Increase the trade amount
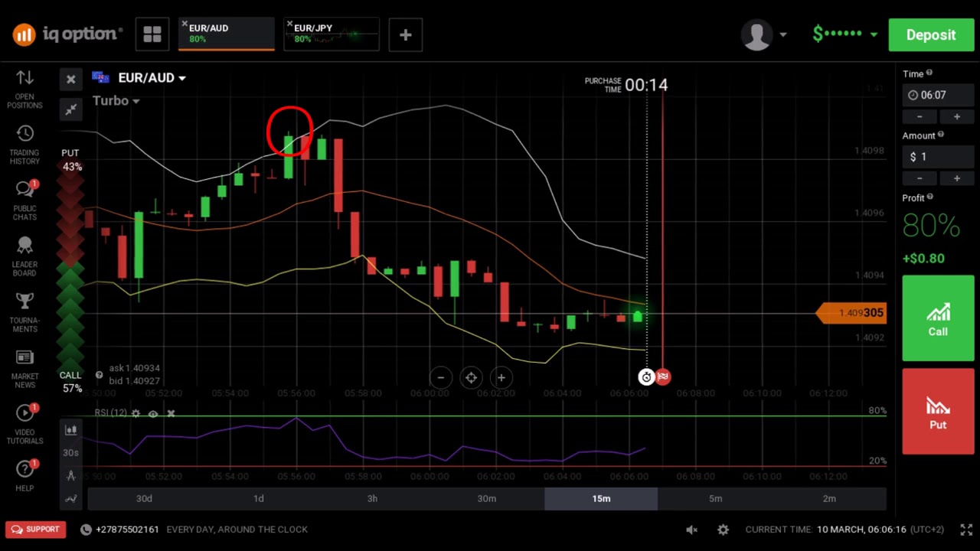The height and width of the screenshot is (551, 980). (x=956, y=178)
